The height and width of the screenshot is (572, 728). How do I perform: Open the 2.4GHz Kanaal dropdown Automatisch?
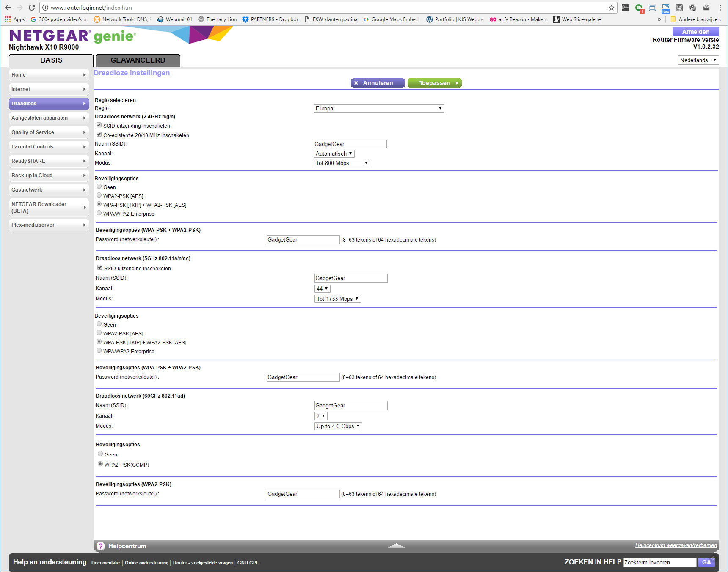pos(334,154)
